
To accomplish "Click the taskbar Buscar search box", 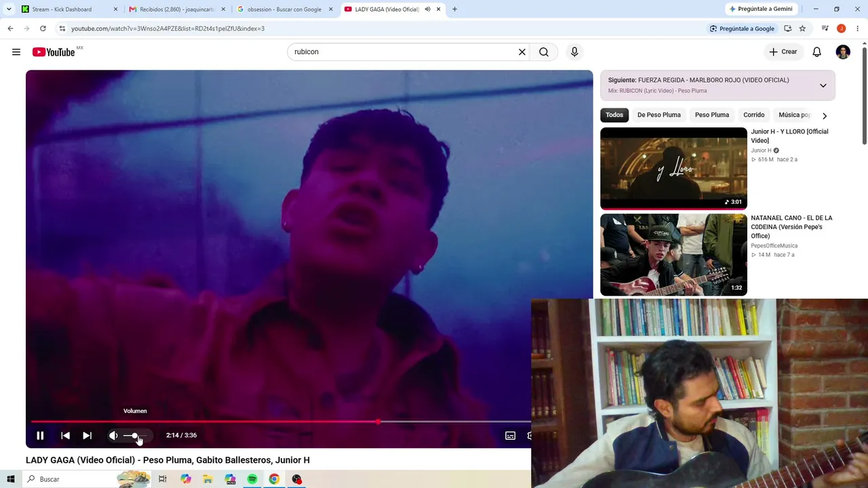I will pos(86,479).
